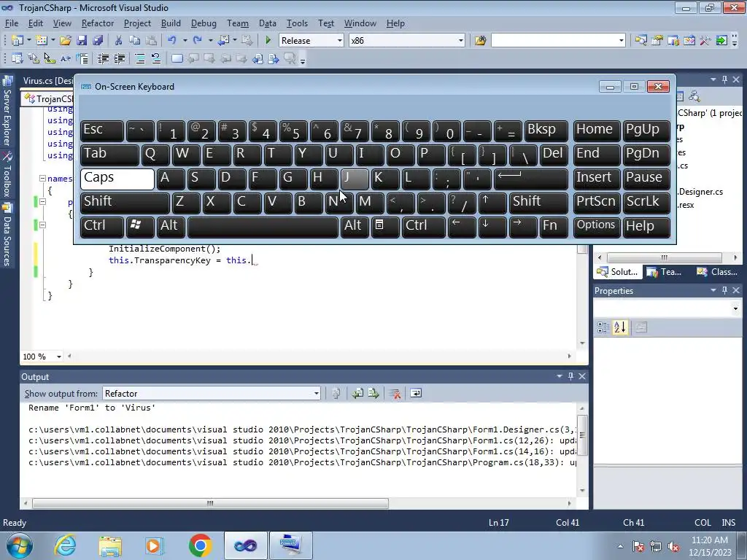
Task: Toggle the Insert key on On-Screen Keyboard
Action: pyautogui.click(x=597, y=179)
